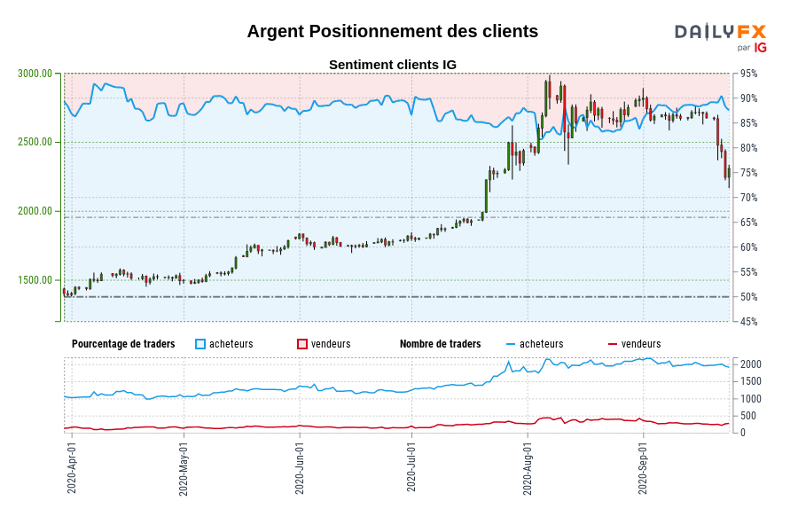Screen dimensions: 798x532
Task: Click the 2020-Jun-01 date label
Action: (x=300, y=468)
